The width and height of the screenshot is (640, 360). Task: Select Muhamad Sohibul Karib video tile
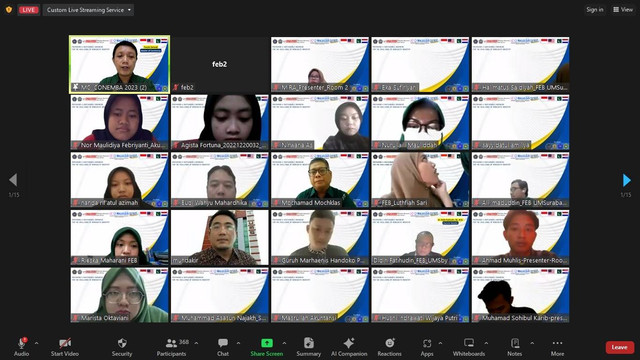[x=520, y=295]
